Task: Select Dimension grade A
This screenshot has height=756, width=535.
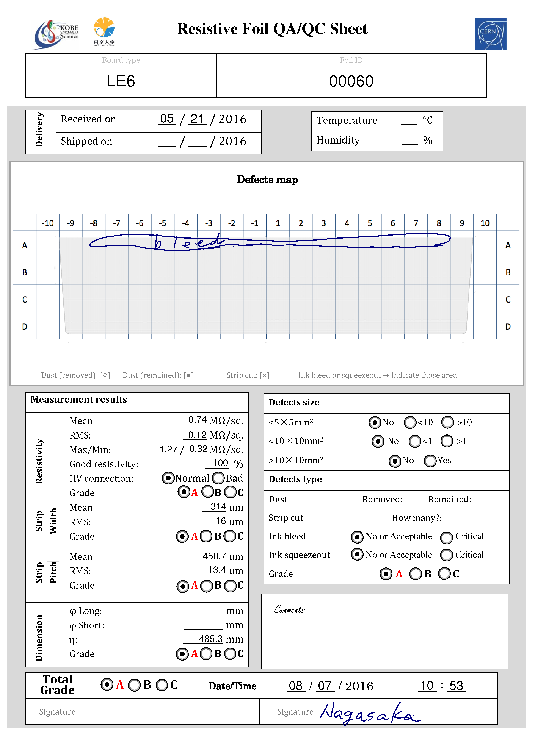Action: [x=182, y=654]
